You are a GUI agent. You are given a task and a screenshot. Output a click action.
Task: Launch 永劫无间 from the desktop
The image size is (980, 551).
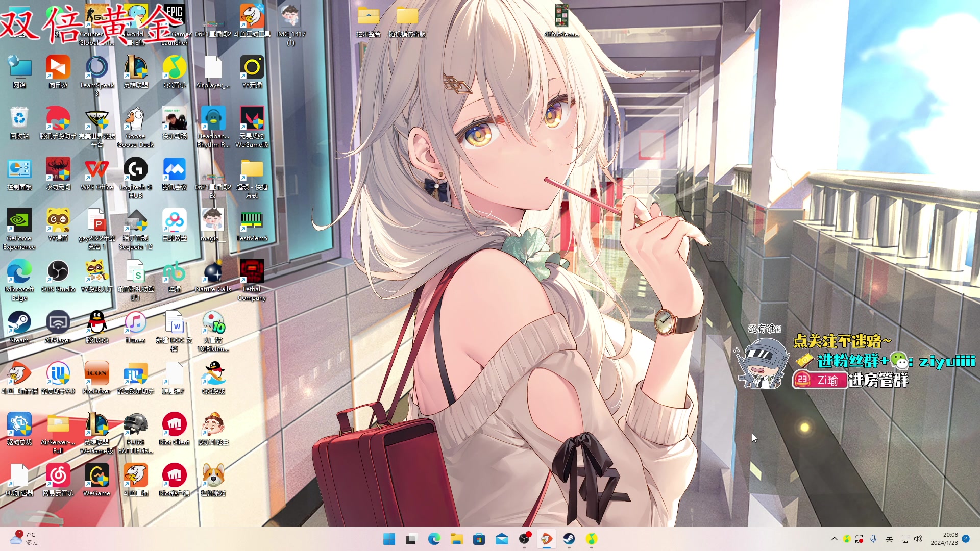tap(58, 174)
